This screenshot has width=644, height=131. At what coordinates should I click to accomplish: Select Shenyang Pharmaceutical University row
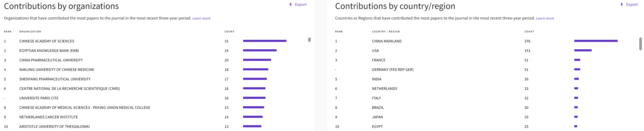pos(55,79)
